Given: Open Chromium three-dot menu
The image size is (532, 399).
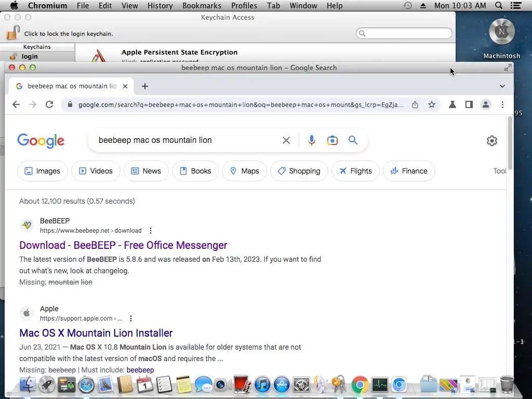Looking at the screenshot, I should point(502,104).
